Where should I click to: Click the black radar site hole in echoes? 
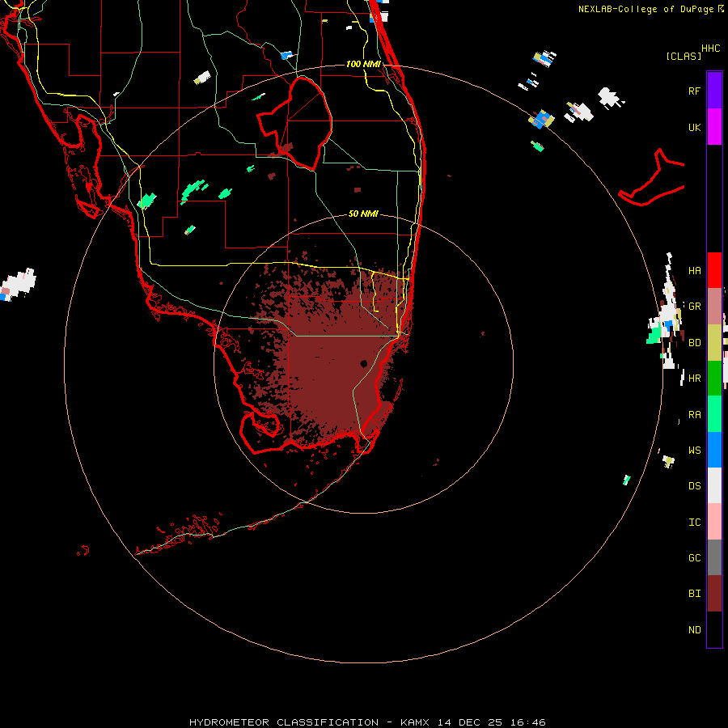pyautogui.click(x=363, y=363)
